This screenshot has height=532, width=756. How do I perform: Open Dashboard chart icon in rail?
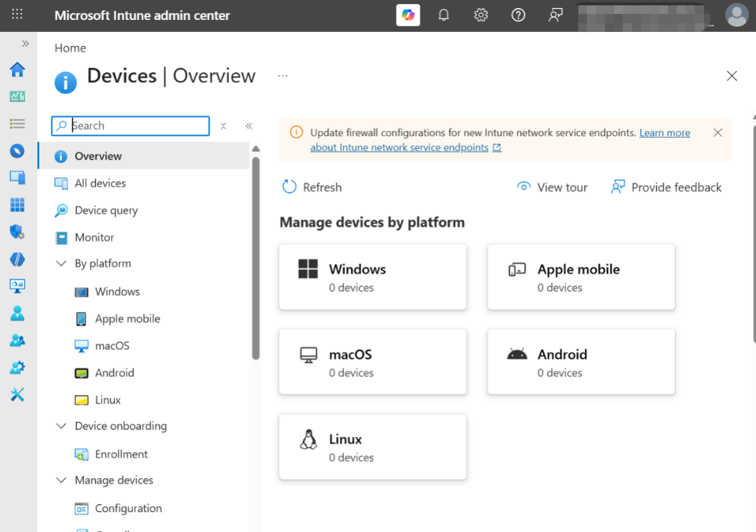pyautogui.click(x=17, y=97)
